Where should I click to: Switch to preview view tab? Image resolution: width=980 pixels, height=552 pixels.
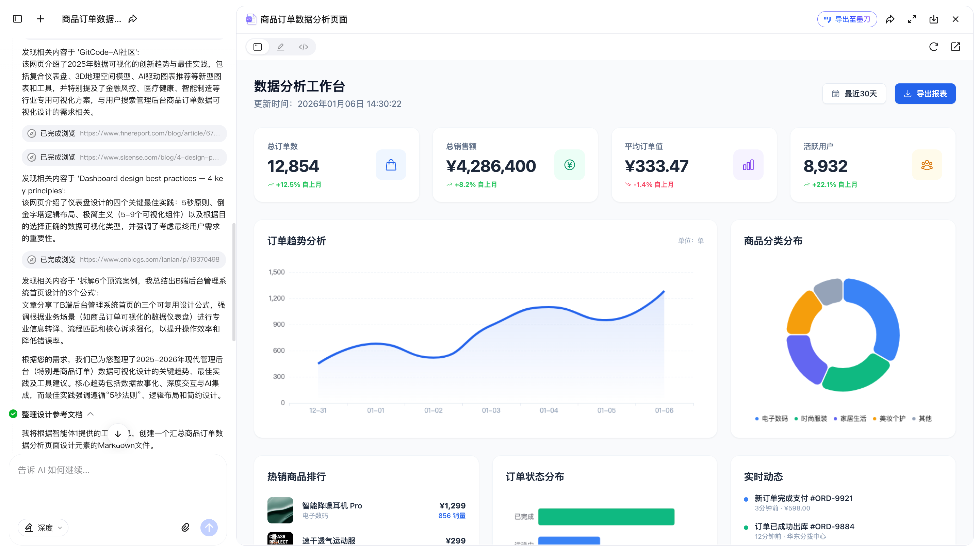(x=258, y=47)
